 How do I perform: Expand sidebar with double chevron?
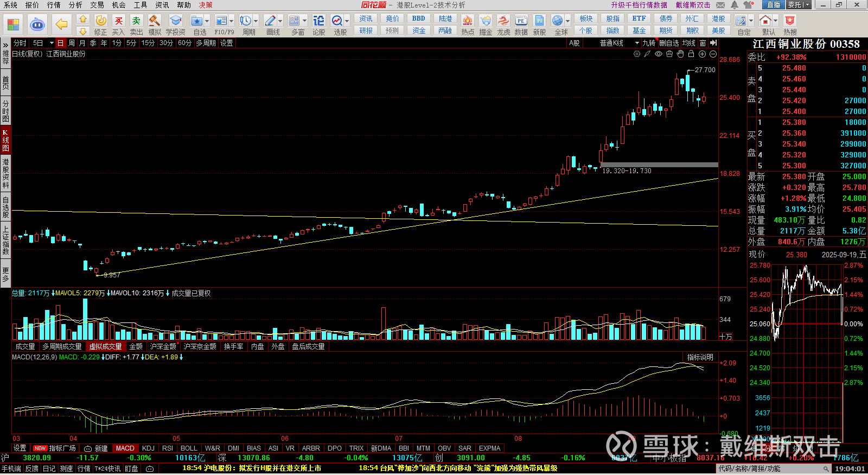tap(5, 44)
